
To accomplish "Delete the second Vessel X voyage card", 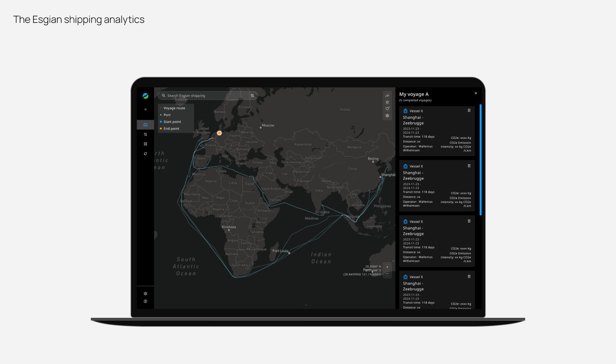I will 469,166.
